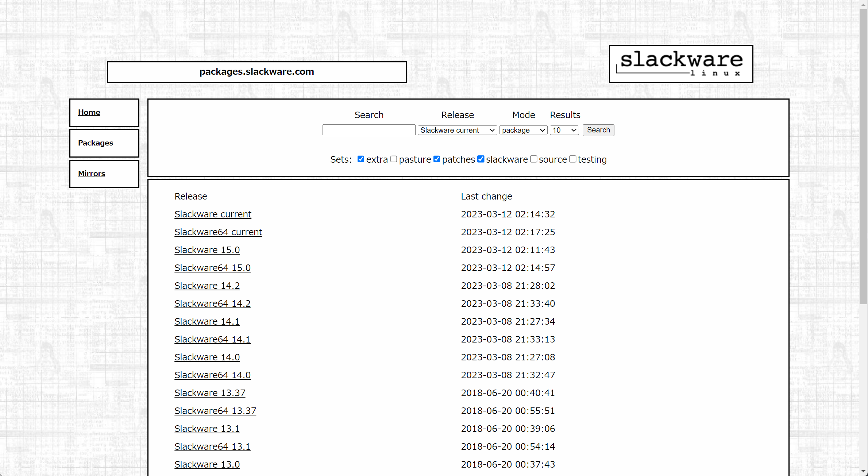Toggle the extra sets checkbox
The height and width of the screenshot is (476, 868).
pos(360,159)
